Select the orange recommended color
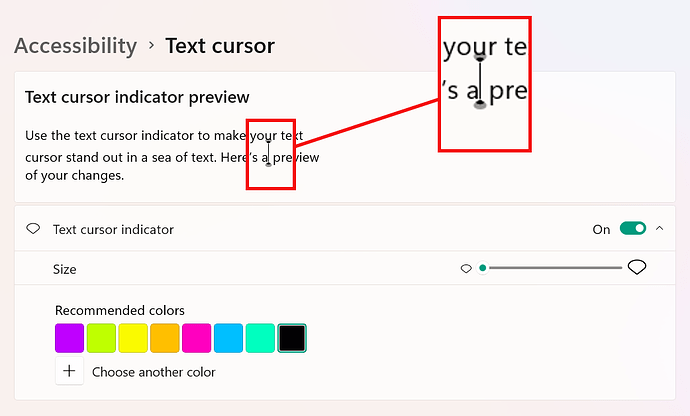Screen dimensions: 690x416 pos(165,338)
